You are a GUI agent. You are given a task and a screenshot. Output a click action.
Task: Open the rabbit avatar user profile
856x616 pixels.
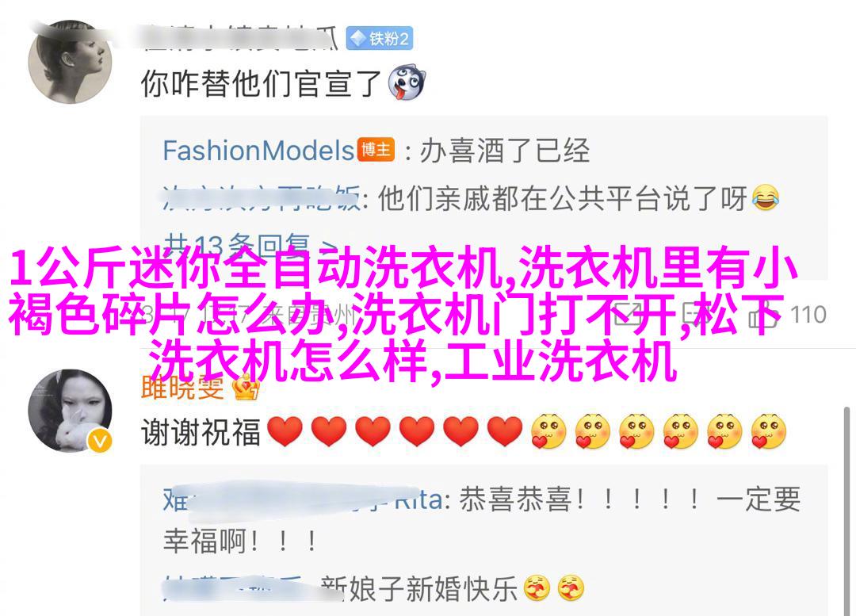70,411
